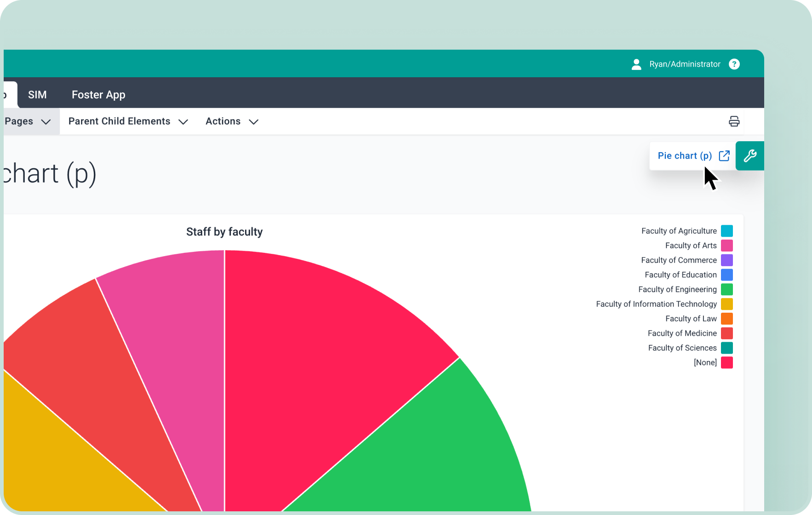812x515 pixels.
Task: Open the Parent Child Elements dropdown
Action: tap(128, 121)
